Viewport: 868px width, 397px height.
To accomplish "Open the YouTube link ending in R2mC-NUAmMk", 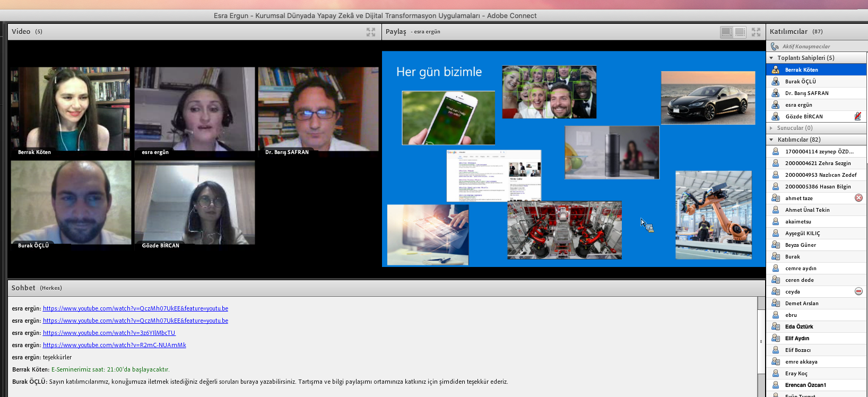I will 114,345.
